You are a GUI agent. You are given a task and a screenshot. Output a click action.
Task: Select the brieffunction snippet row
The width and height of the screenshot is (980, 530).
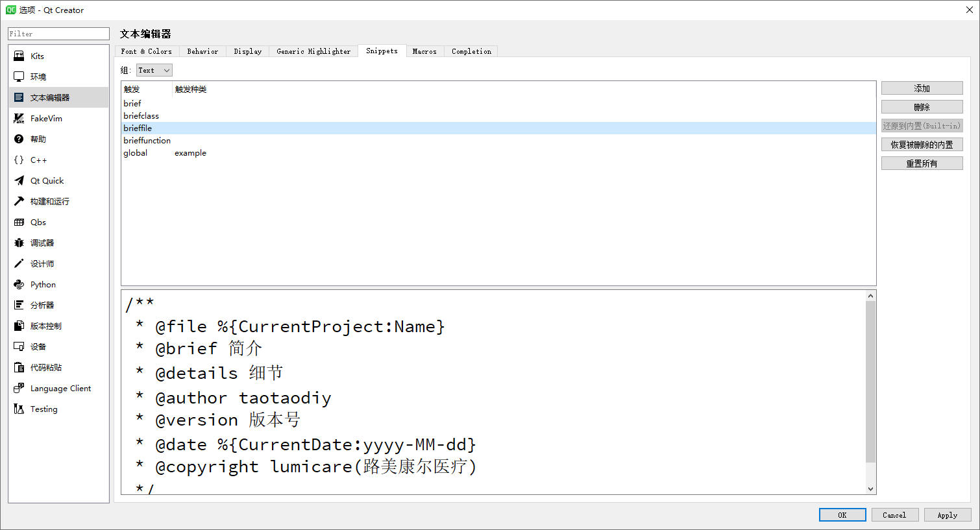click(x=498, y=140)
